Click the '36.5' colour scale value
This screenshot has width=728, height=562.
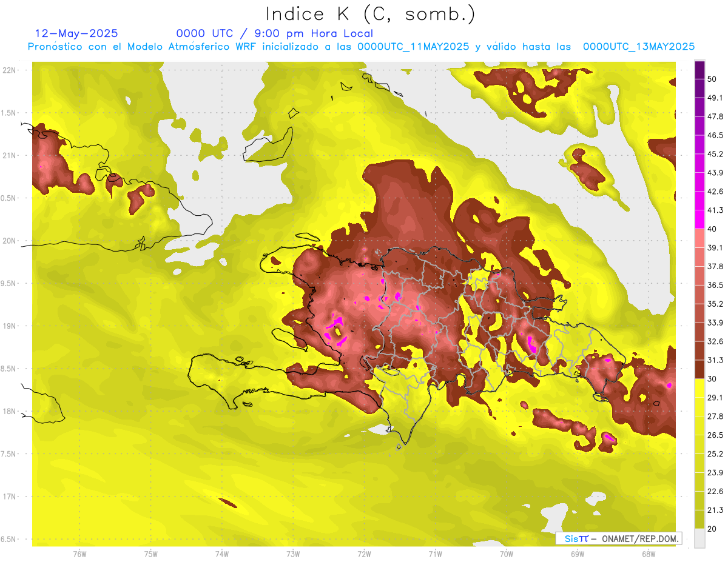click(715, 285)
